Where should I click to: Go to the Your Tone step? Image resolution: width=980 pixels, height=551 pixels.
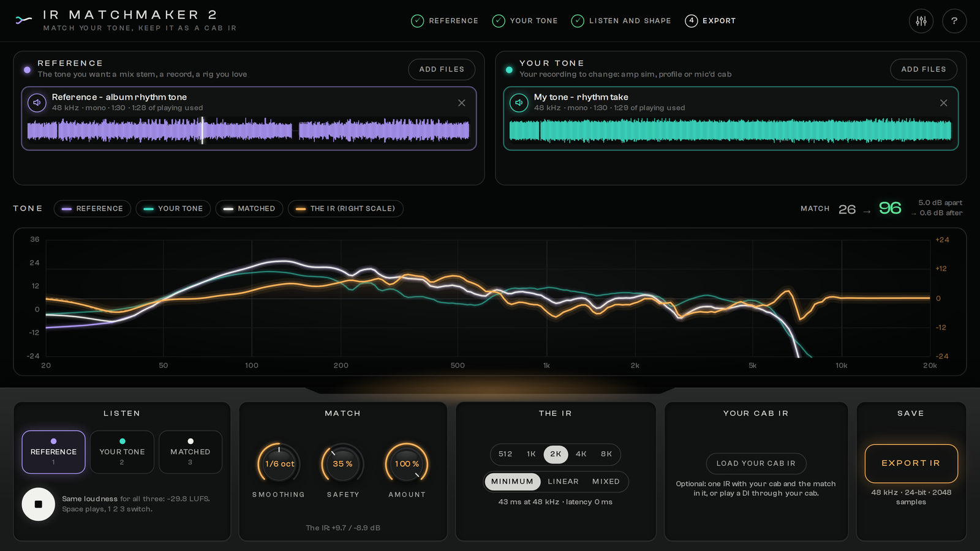tap(525, 21)
